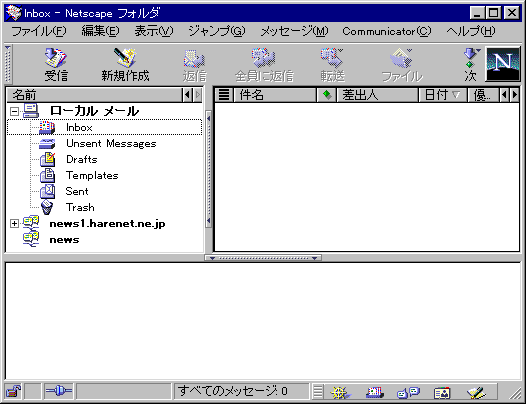526x404 pixels.
Task: Select the Trash folder label
Action: click(80, 207)
